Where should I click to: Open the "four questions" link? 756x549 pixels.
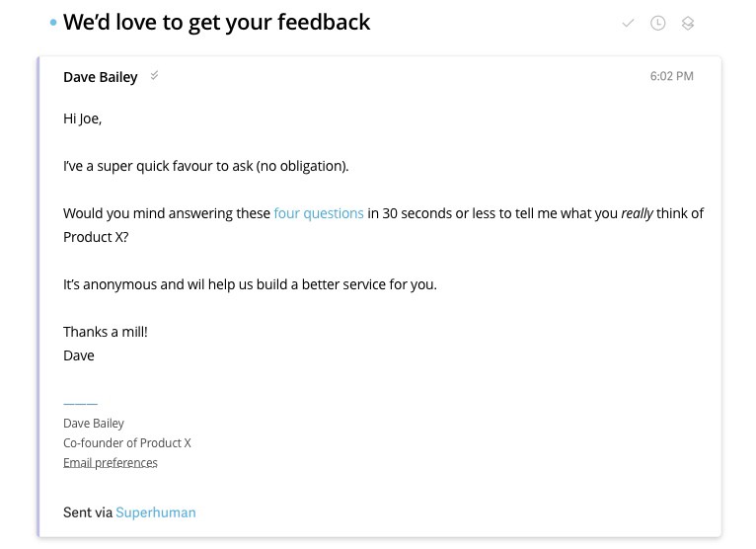(x=319, y=213)
